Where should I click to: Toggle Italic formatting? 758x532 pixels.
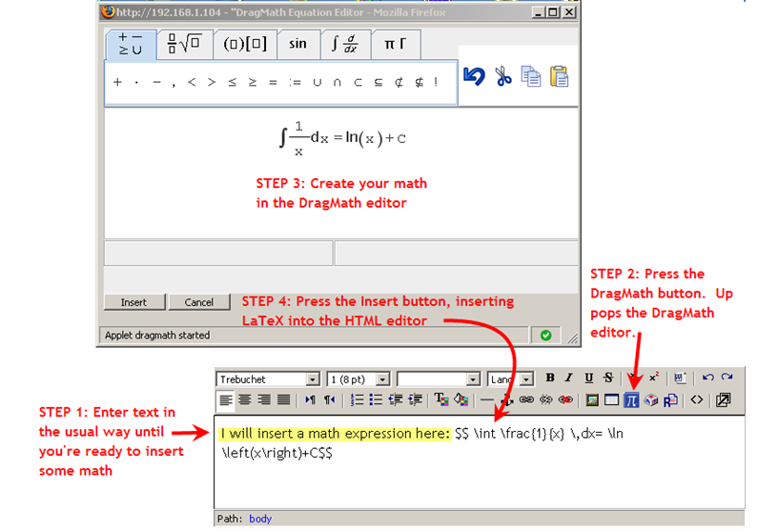point(569,378)
